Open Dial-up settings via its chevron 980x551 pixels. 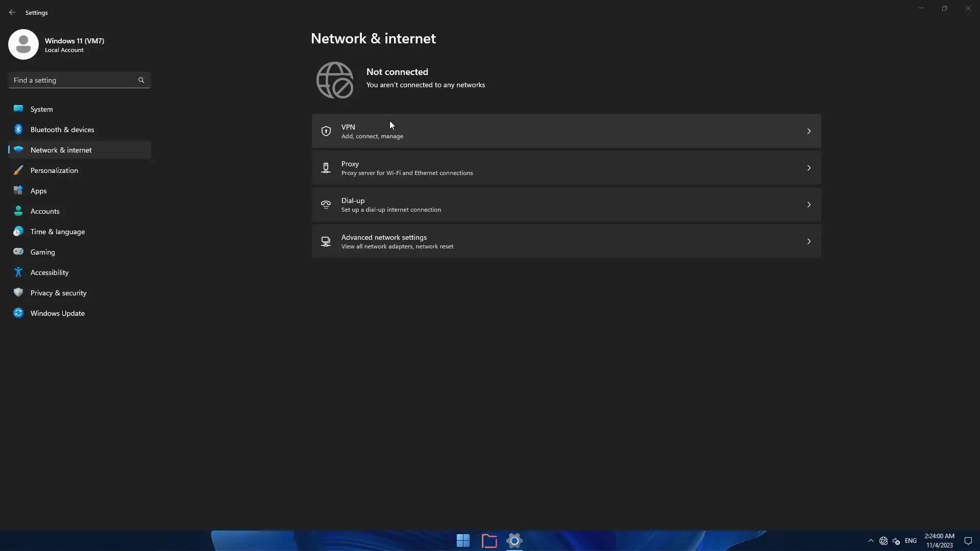(x=808, y=205)
